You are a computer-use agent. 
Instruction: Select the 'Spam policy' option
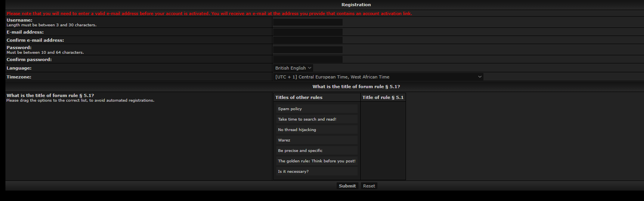[317, 109]
